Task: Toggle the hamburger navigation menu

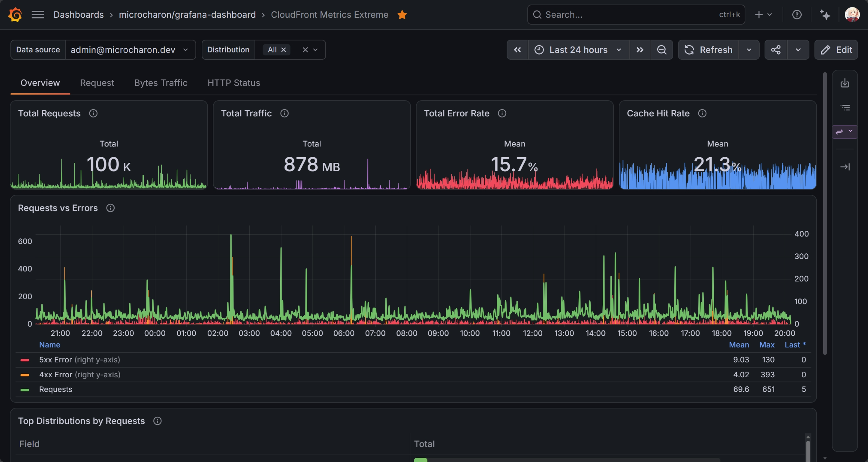Action: 38,15
